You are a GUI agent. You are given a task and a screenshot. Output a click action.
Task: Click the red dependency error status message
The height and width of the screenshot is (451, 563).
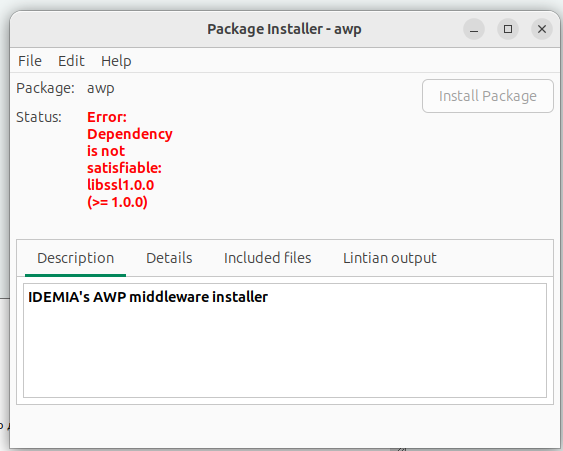click(x=130, y=159)
